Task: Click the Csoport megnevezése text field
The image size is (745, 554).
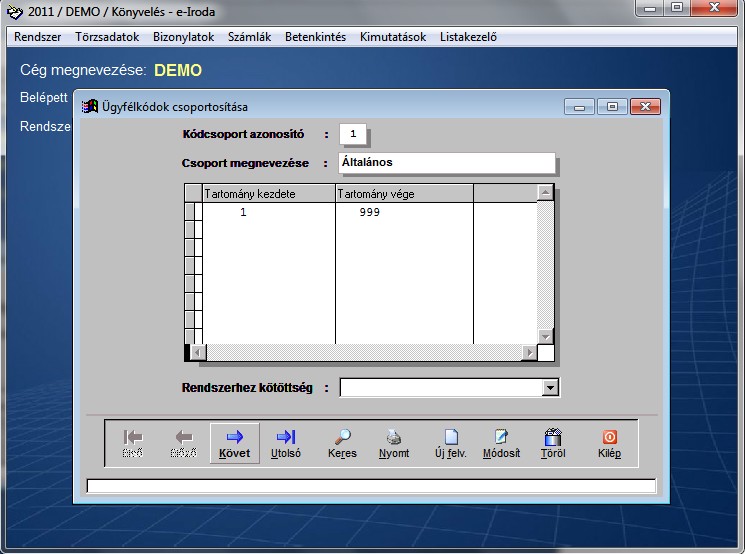Action: coord(446,163)
